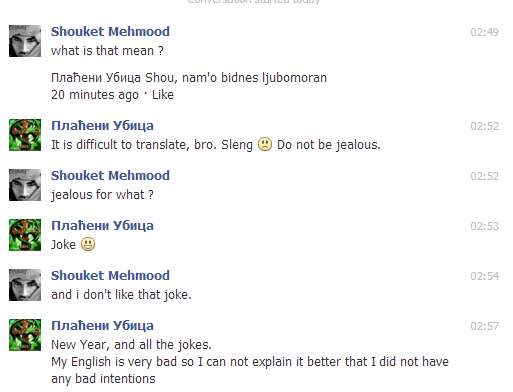The image size is (513, 392).
Task: Click Плаћени Убица name above Joke message
Action: pos(102,226)
